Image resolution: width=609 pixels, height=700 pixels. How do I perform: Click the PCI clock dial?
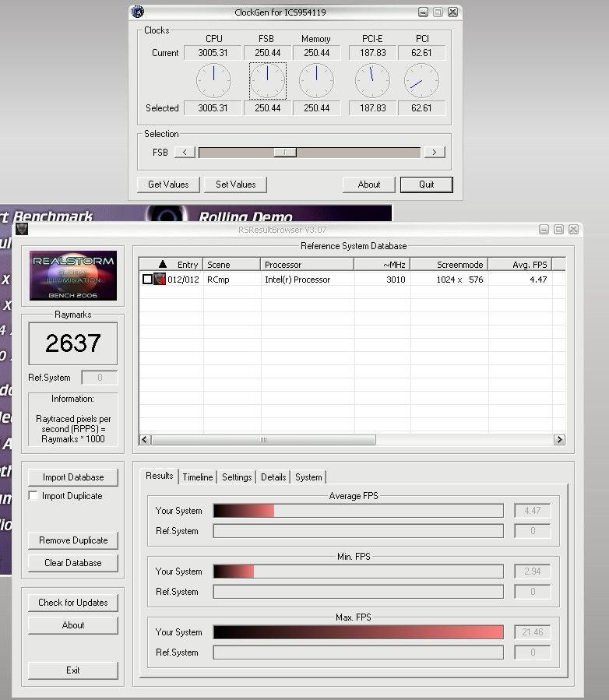pos(421,81)
